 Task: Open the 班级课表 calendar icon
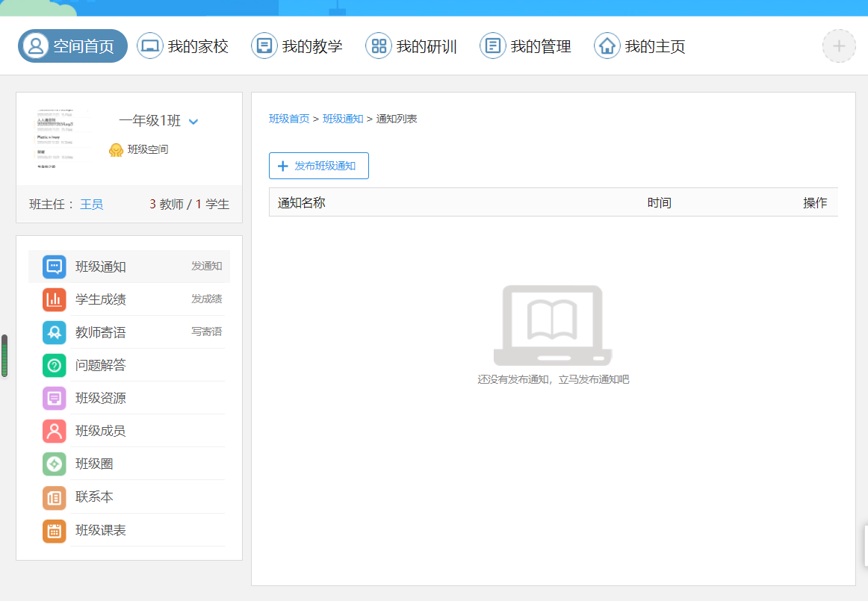pyautogui.click(x=55, y=531)
